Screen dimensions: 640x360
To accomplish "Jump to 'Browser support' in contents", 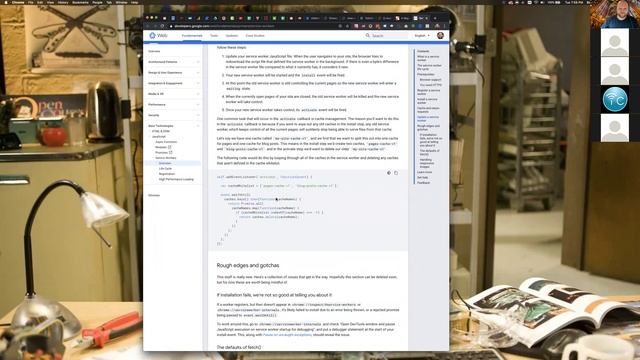I will (430, 80).
